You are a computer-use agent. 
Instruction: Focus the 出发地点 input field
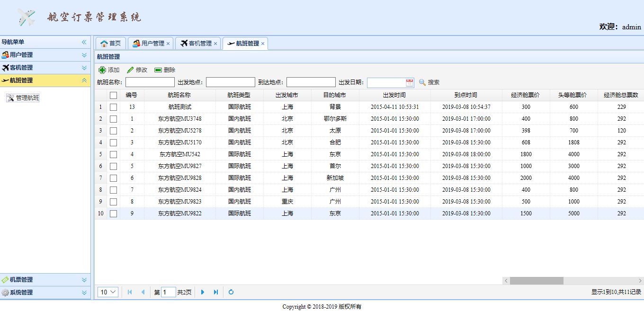pyautogui.click(x=231, y=82)
